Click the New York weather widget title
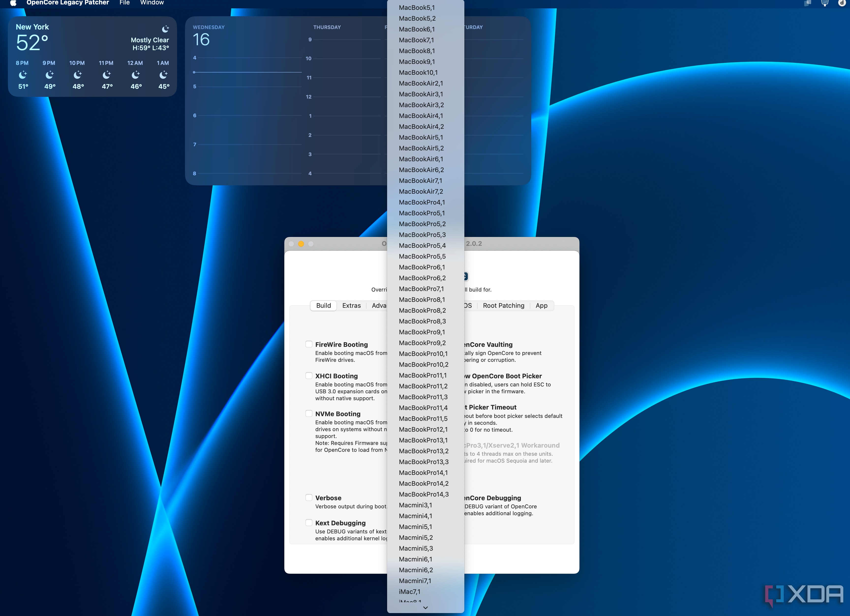 tap(32, 27)
